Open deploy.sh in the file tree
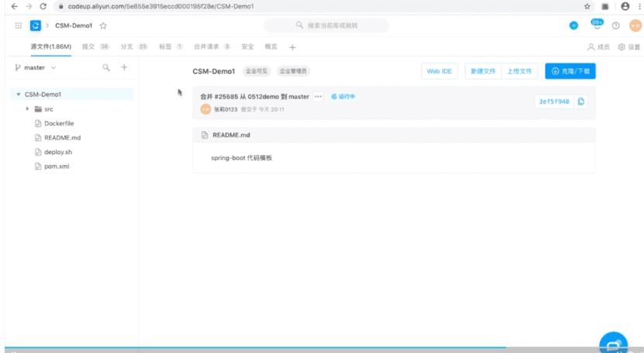 [x=58, y=152]
